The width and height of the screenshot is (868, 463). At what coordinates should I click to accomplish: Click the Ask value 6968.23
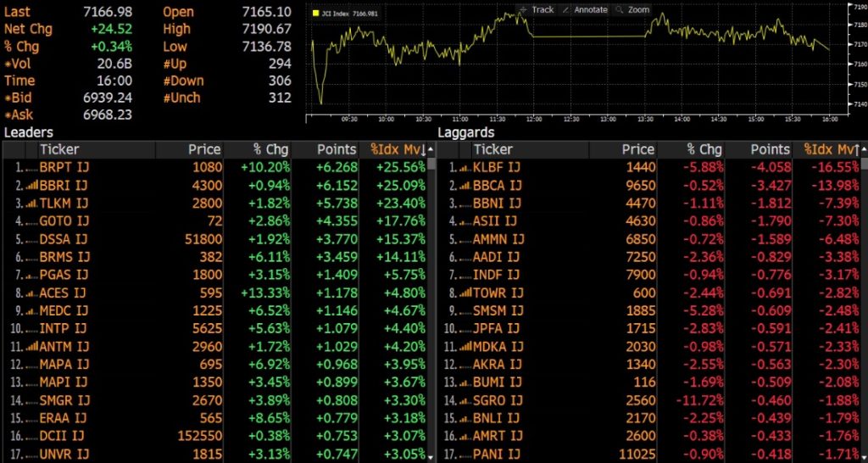tap(108, 115)
